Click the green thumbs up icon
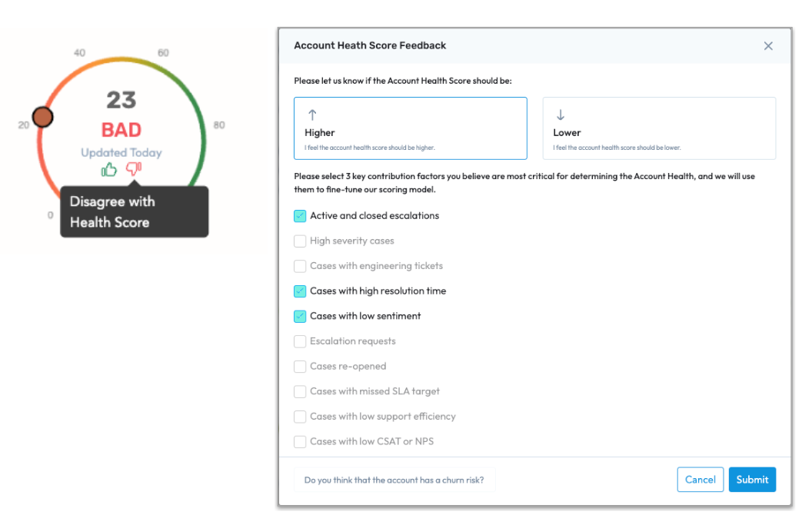Viewport: 812px width, 515px height. [x=108, y=169]
